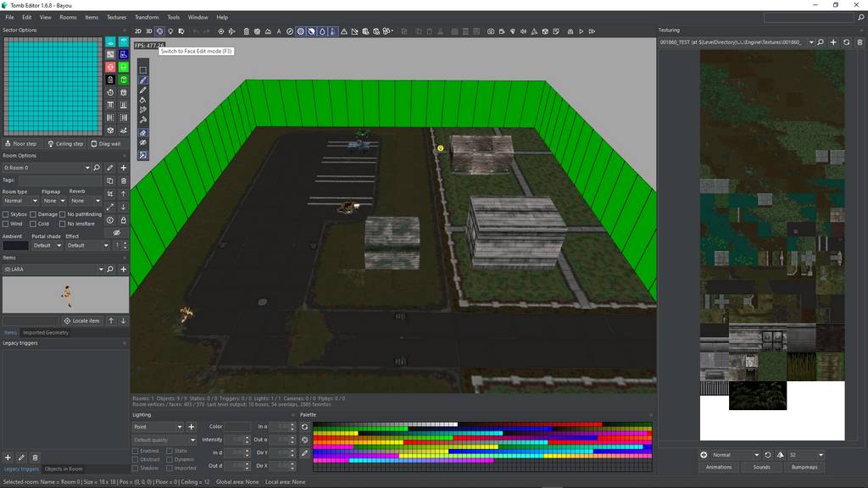Click the Floor step button
Screen dimensions: 868x488
point(21,144)
